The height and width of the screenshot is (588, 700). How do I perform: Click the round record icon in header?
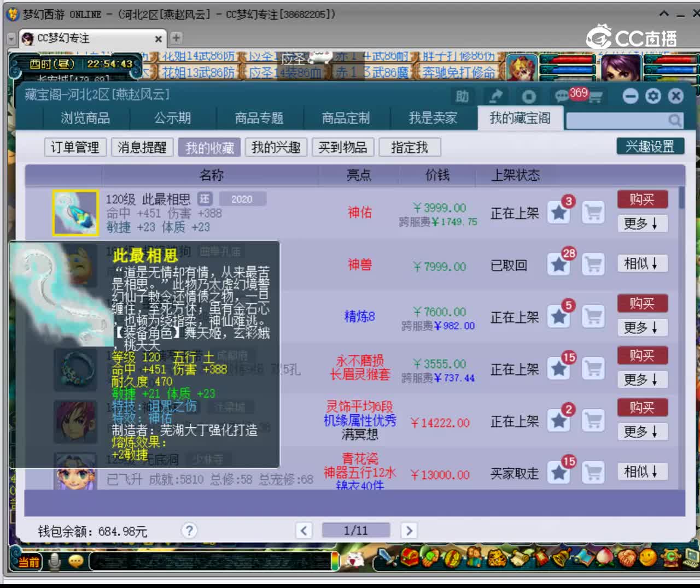(x=529, y=96)
